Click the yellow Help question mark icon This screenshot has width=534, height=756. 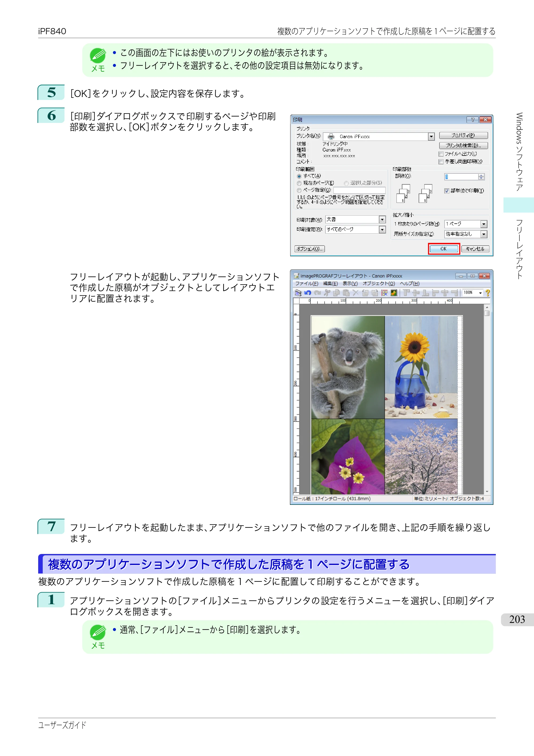[488, 293]
